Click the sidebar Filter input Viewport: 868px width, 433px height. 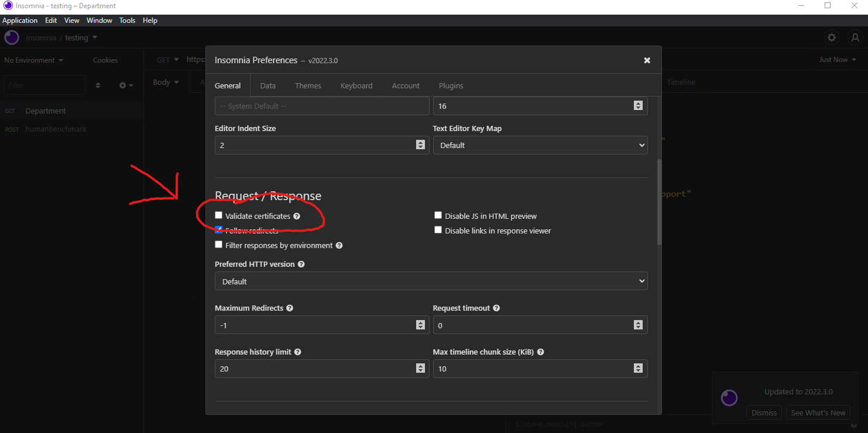coord(44,85)
